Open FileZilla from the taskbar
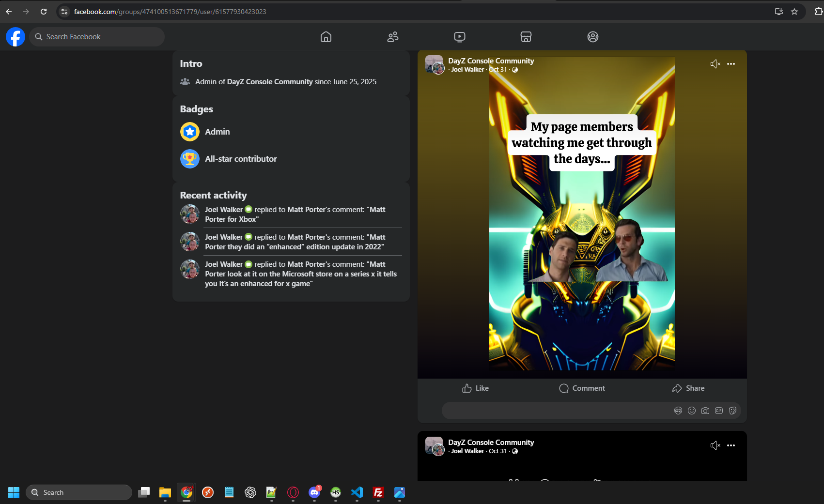This screenshot has width=824, height=504. [x=378, y=492]
